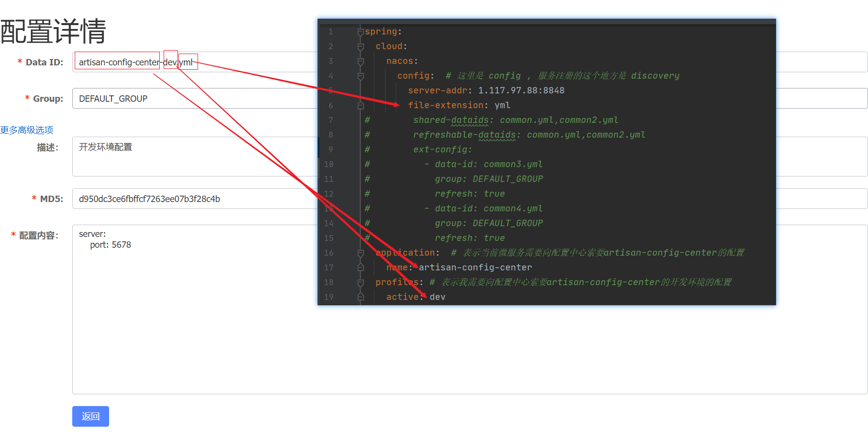Image resolution: width=868 pixels, height=438 pixels.
Task: Click the Group input showing DEFAULT_GROUP
Action: (x=470, y=98)
